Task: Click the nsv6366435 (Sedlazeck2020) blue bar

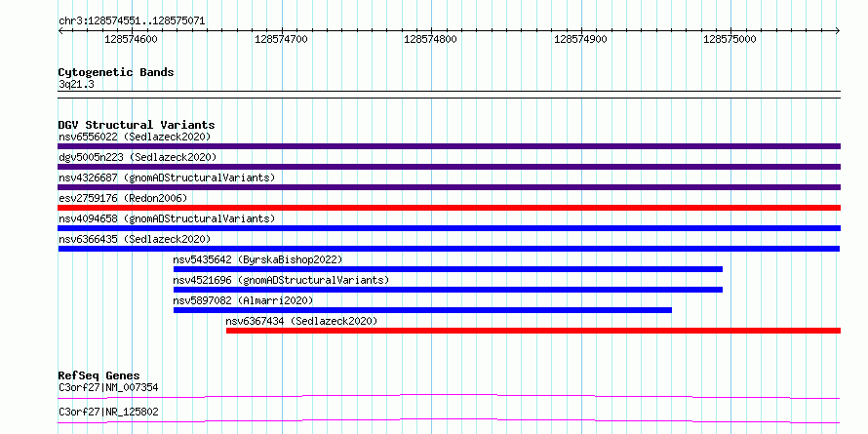Action: pyautogui.click(x=449, y=249)
